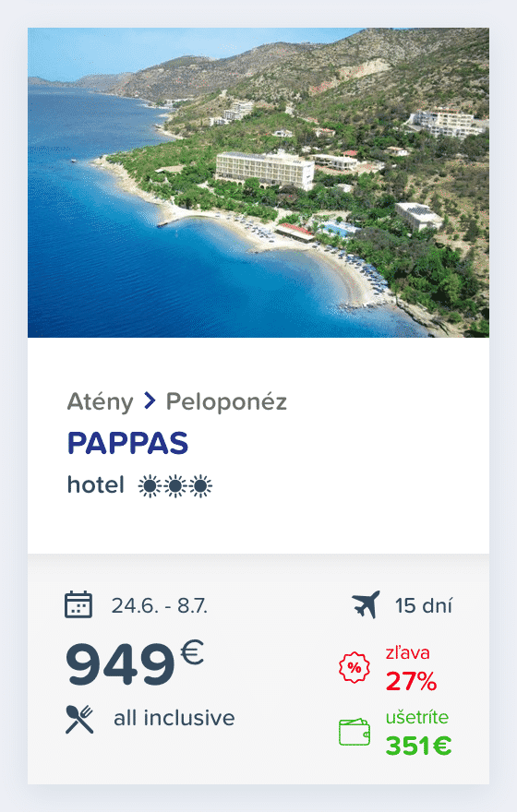Click the fork and knife meal icon

point(79,720)
